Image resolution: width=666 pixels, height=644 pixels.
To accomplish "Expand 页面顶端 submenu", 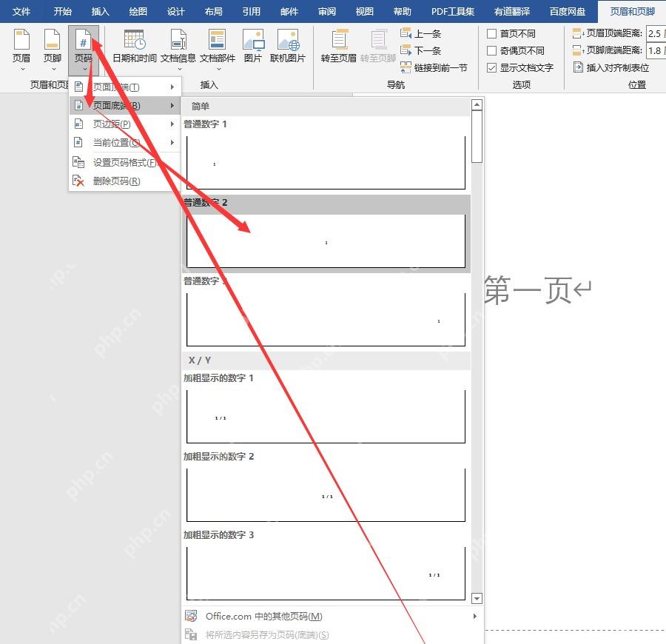I will [125, 87].
